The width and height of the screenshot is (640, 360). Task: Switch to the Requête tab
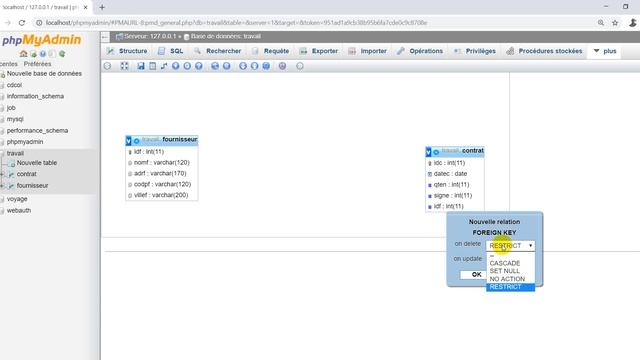270,51
